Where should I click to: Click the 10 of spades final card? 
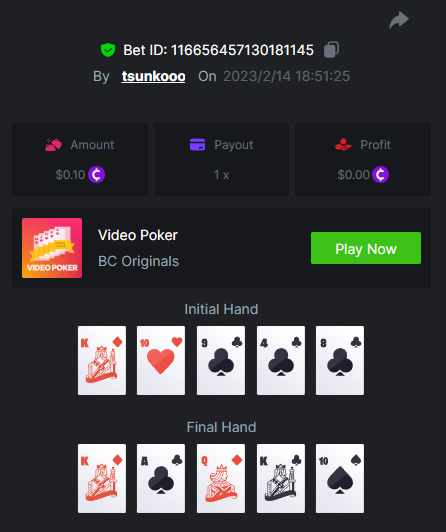[340, 478]
